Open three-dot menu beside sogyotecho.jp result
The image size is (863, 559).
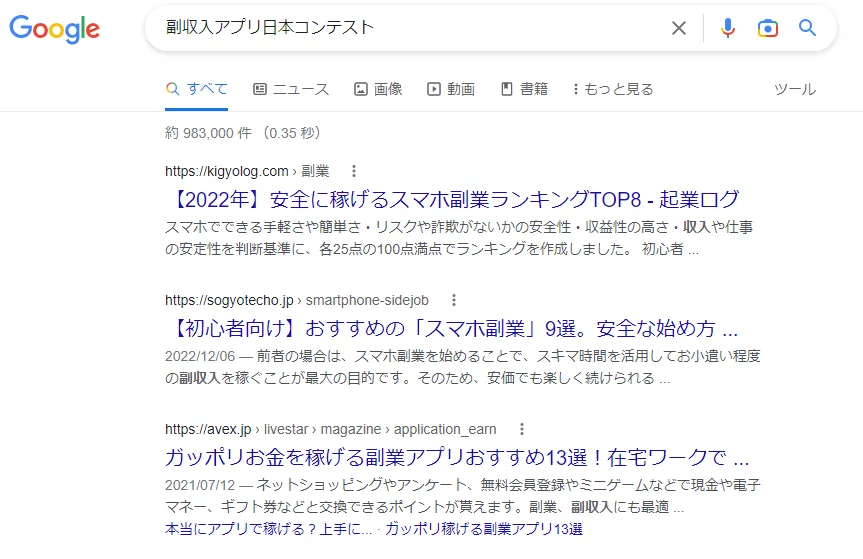coord(453,300)
